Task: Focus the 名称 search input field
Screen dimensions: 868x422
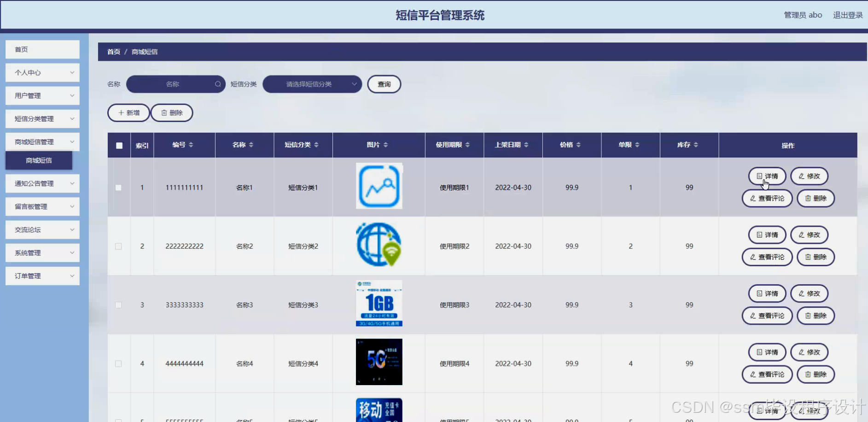Action: point(175,84)
